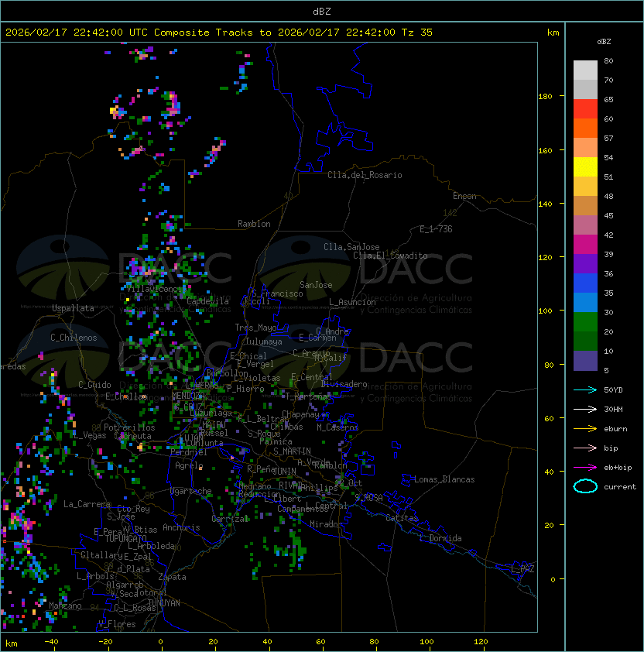644x652 pixels.
Task: Click the 'km' unit label at top right
Action: tap(553, 33)
